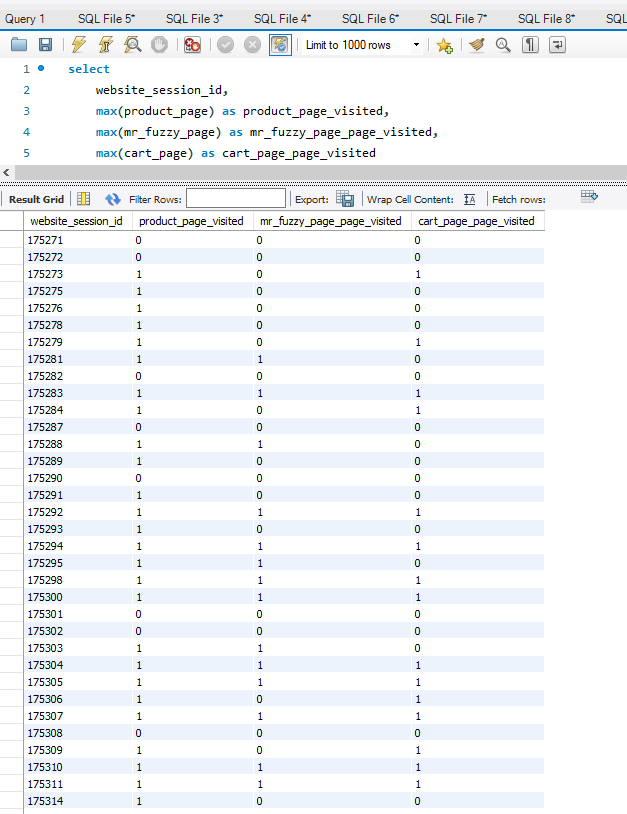Screen dimensions: 627x814
Task: Select cart_page value for row 175306
Action: tap(478, 699)
